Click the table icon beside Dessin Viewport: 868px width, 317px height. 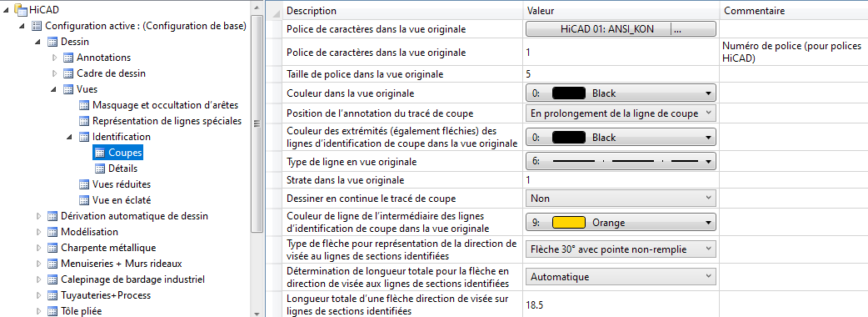pyautogui.click(x=52, y=42)
